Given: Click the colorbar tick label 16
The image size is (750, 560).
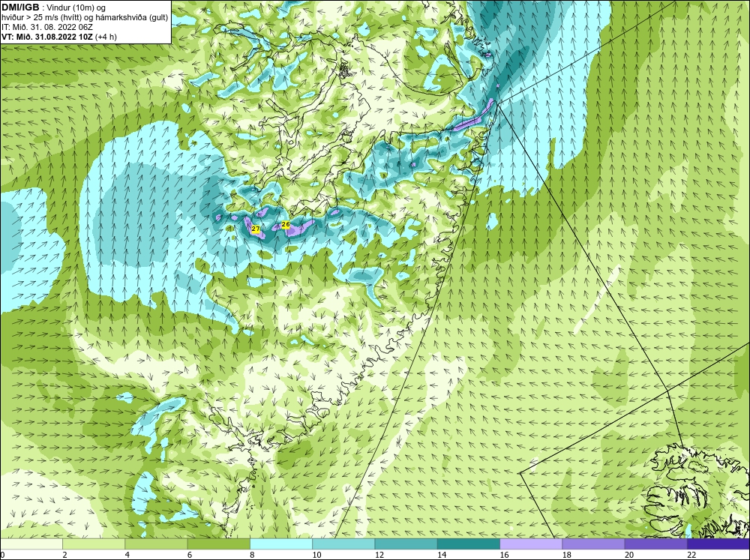Looking at the screenshot, I should point(504,555).
